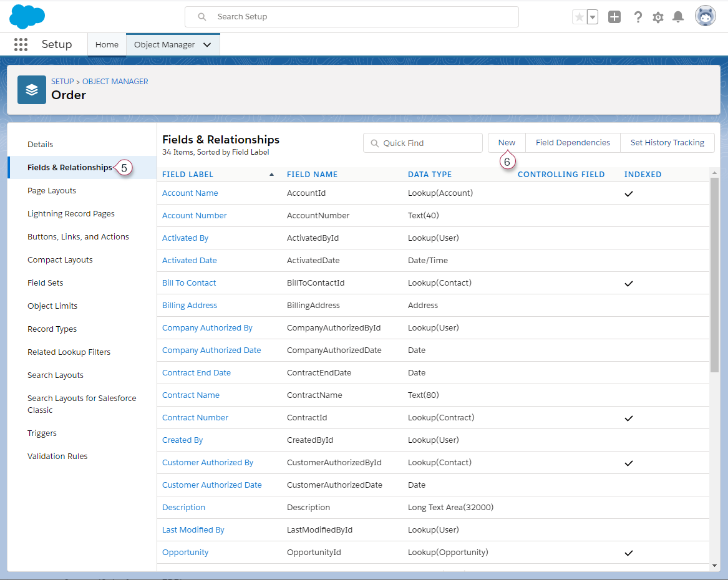Open the Contract Name field
This screenshot has height=580, width=728.
point(191,395)
